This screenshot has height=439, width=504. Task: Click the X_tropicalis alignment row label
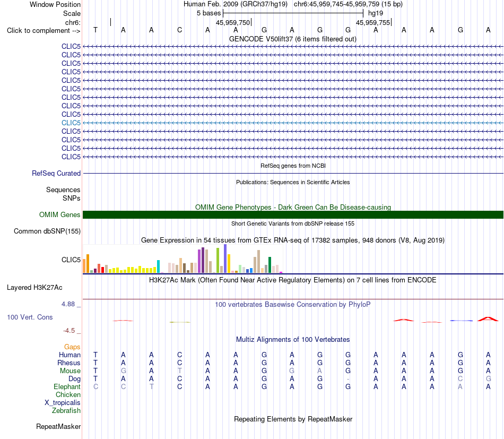[63, 403]
